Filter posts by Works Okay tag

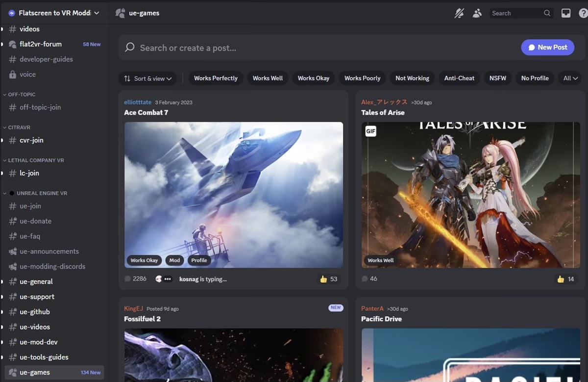(313, 78)
